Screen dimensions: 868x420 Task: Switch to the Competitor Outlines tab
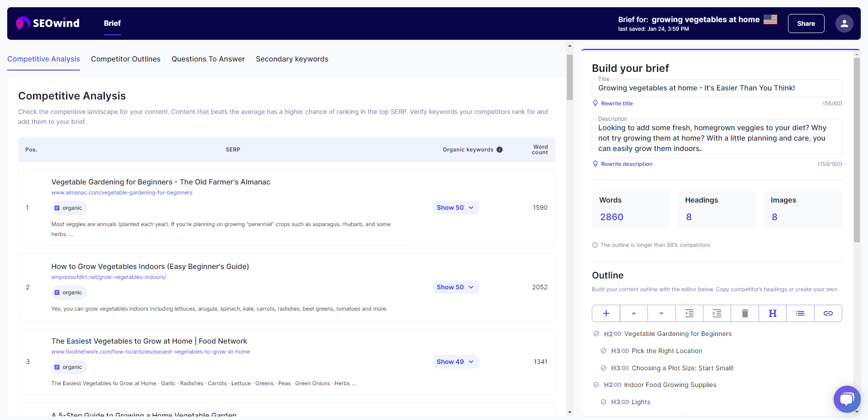pos(126,59)
